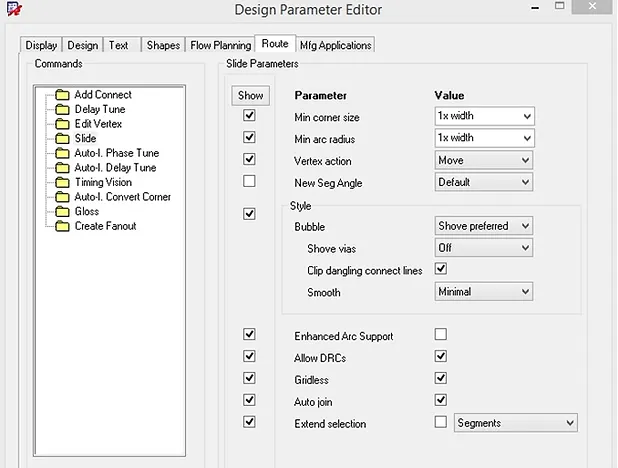This screenshot has width=618, height=468.
Task: Select Auto-I. Convert Corner label
Action: click(x=123, y=197)
